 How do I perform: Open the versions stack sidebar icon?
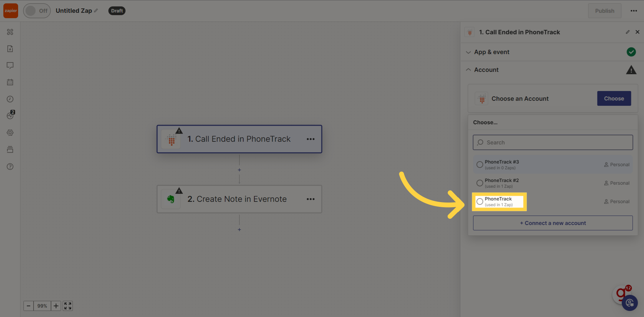(10, 149)
